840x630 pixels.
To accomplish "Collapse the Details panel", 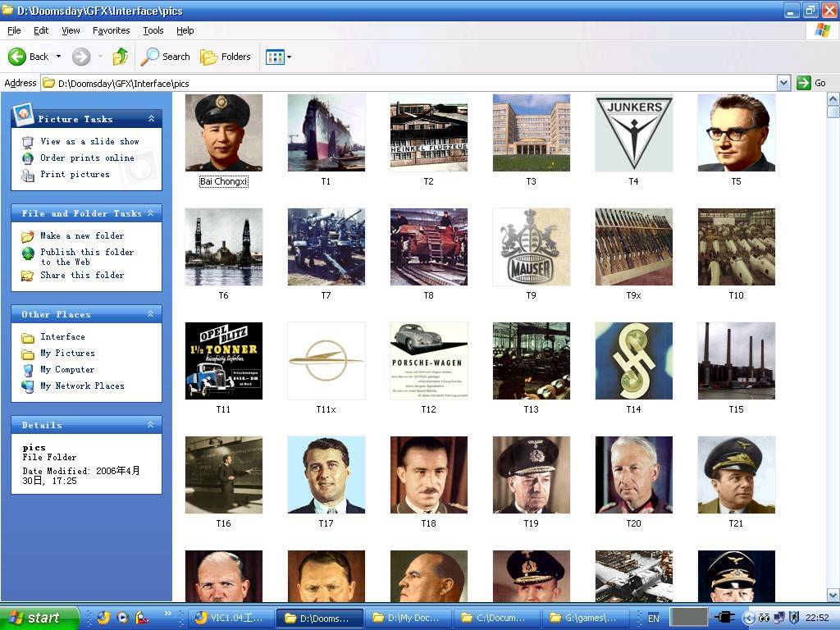I will [151, 425].
